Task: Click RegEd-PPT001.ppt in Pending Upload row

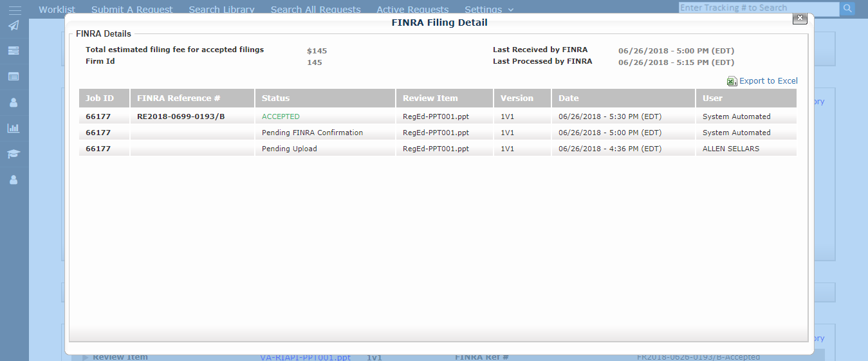Action: [x=436, y=149]
